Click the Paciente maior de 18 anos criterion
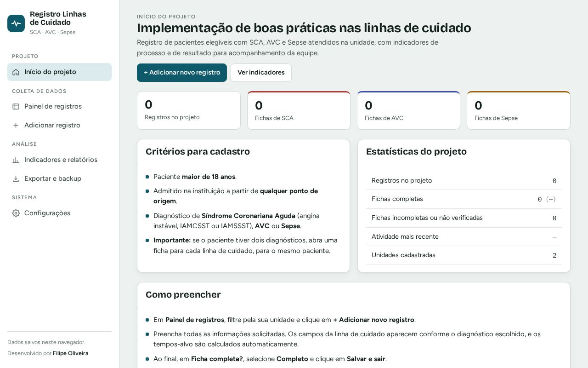The width and height of the screenshot is (588, 368). (x=195, y=177)
